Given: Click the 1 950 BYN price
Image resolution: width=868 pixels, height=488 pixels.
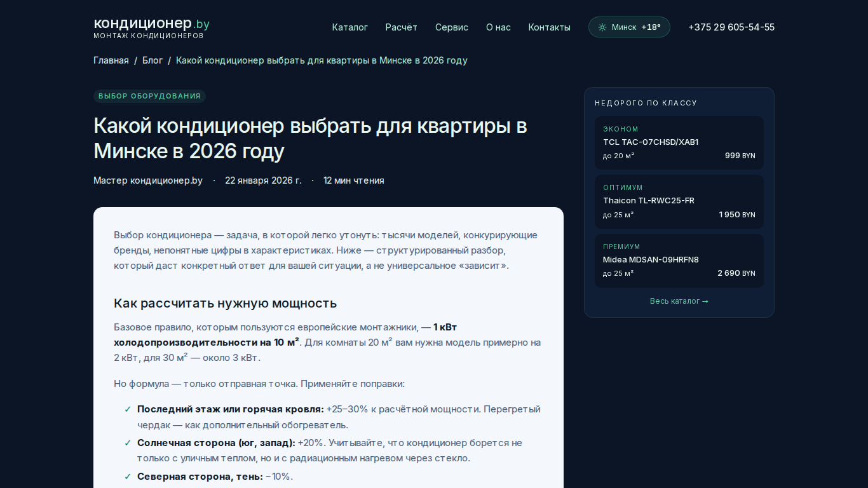Looking at the screenshot, I should (x=737, y=215).
